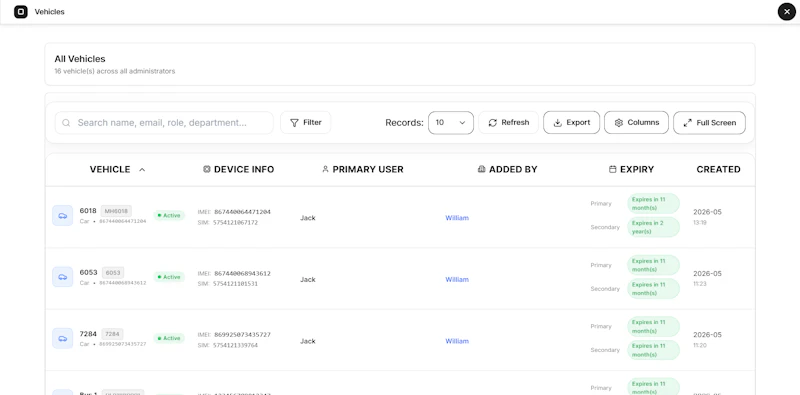Open the Filter options
Viewport: 800px width, 395px height.
tap(306, 122)
